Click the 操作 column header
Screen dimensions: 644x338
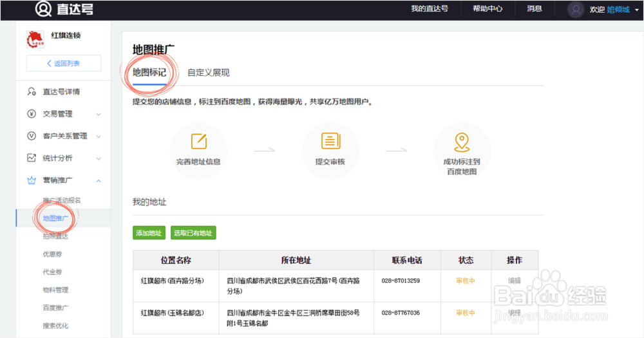pos(514,260)
